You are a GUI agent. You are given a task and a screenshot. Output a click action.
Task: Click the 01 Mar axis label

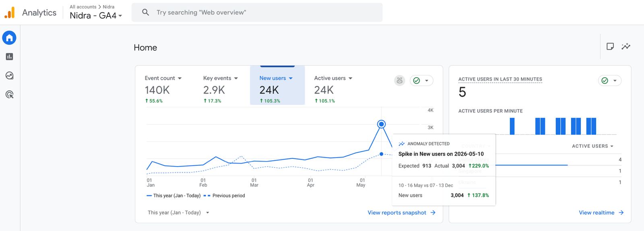pos(254,183)
